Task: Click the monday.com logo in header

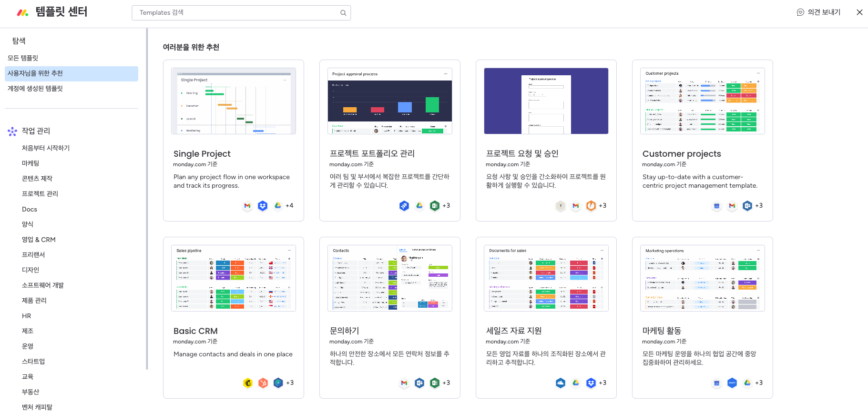Action: coord(22,12)
